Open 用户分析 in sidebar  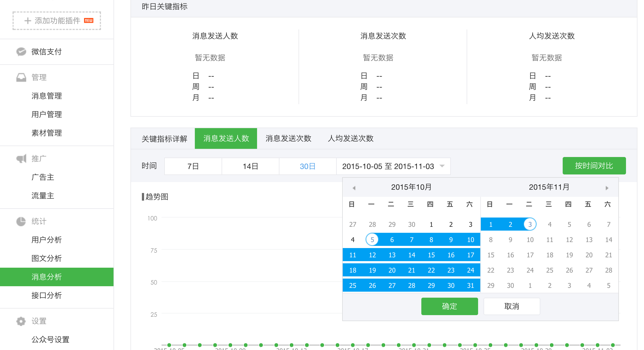pyautogui.click(x=47, y=240)
